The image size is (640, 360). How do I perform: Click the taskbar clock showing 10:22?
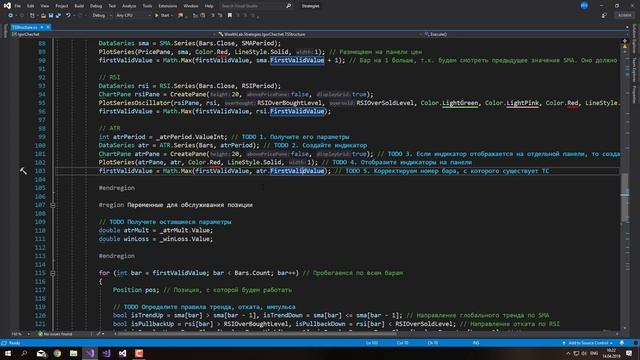pyautogui.click(x=611, y=353)
